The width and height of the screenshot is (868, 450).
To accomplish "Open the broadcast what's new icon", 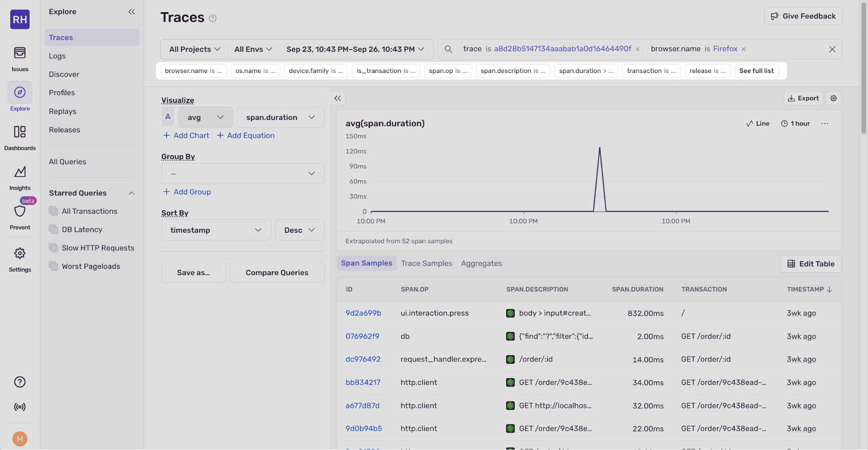I will tap(20, 407).
